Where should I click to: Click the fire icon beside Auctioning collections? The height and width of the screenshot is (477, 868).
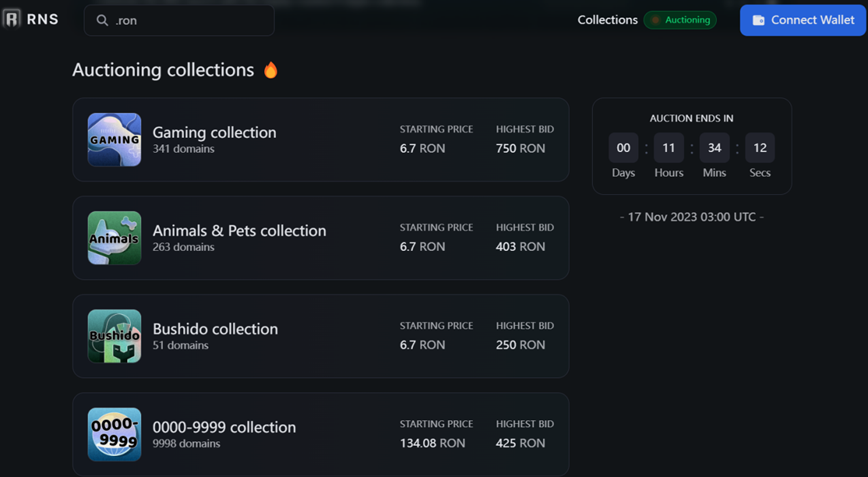click(270, 70)
